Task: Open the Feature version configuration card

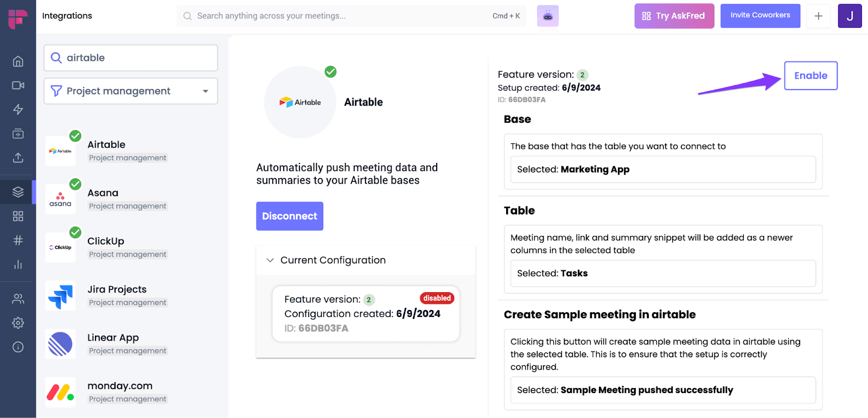Action: click(366, 314)
